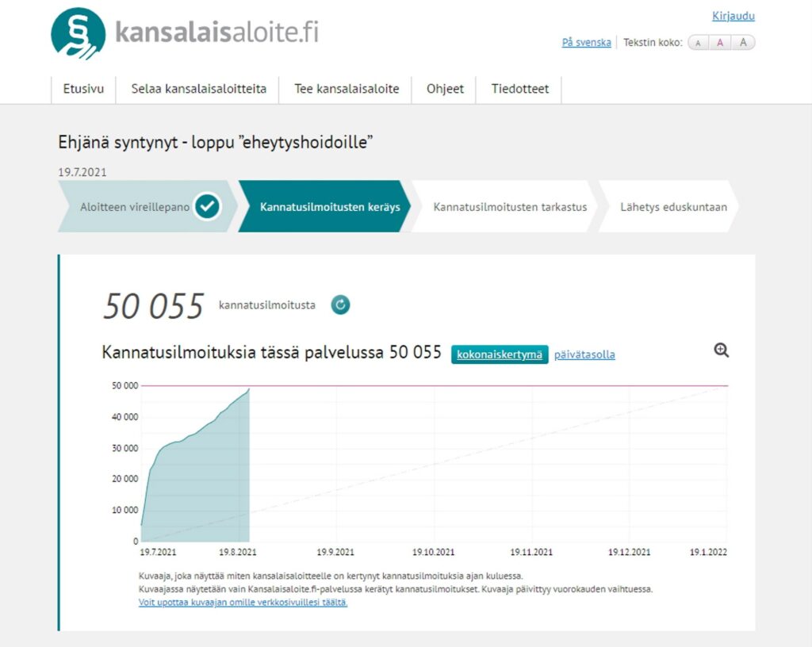The image size is (812, 647).
Task: Open the chart embed link below graph
Action: coord(243,603)
